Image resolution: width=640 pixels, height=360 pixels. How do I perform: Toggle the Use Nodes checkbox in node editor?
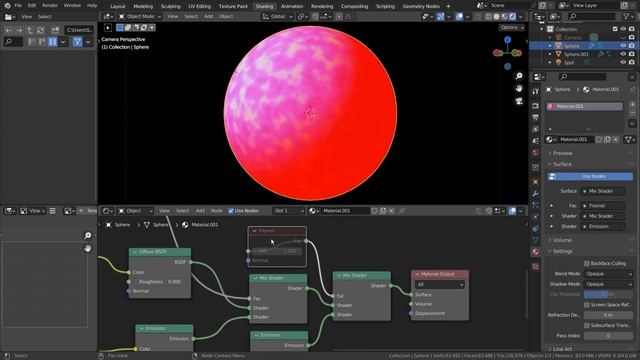[231, 211]
